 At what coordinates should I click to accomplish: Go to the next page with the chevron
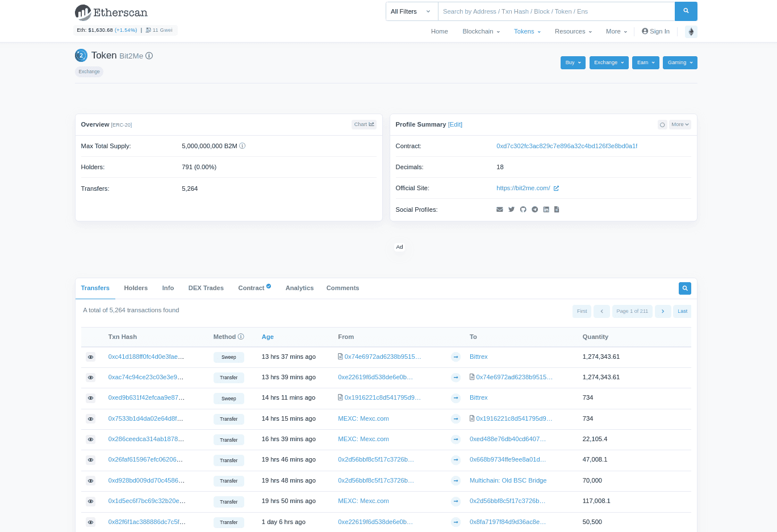tap(662, 311)
